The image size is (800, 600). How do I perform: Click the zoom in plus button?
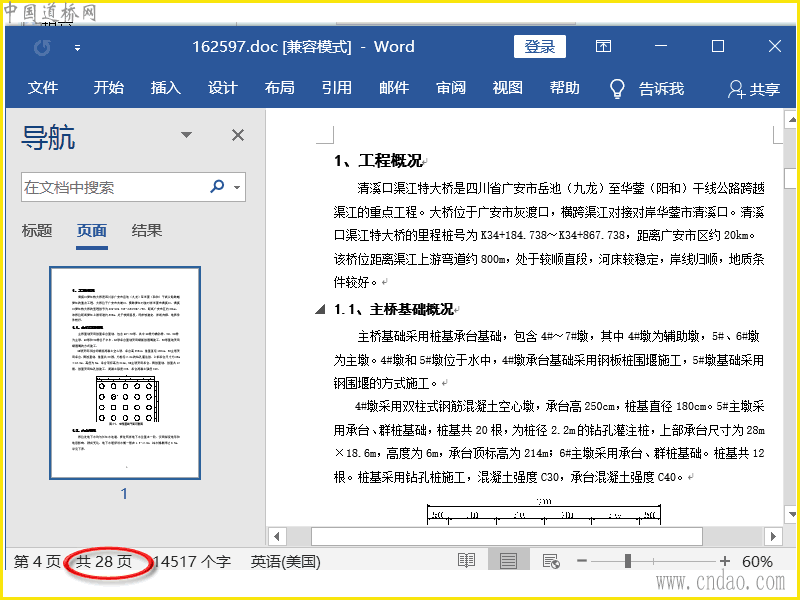(724, 561)
